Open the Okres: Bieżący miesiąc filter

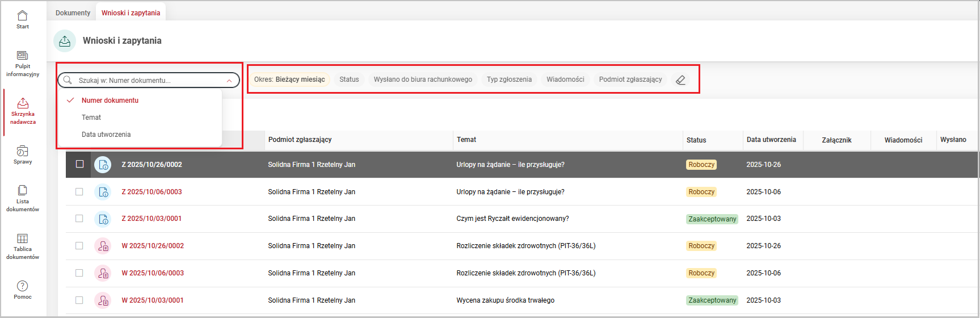click(289, 79)
